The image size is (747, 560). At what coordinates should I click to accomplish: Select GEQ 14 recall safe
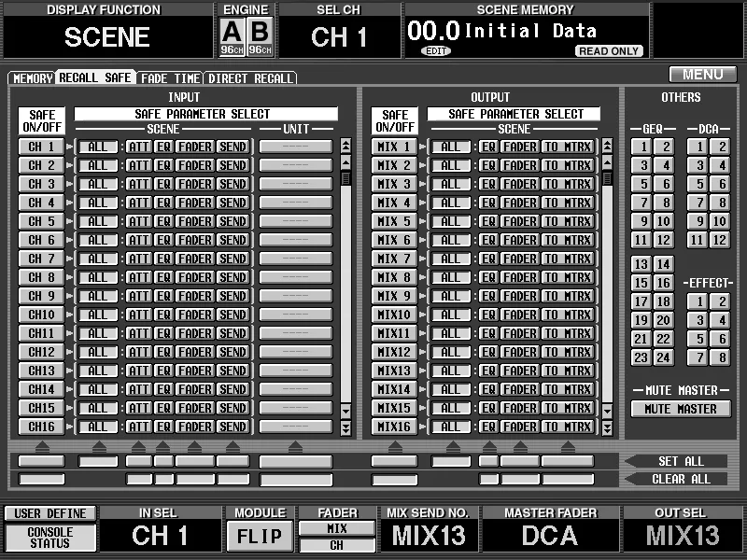click(664, 264)
